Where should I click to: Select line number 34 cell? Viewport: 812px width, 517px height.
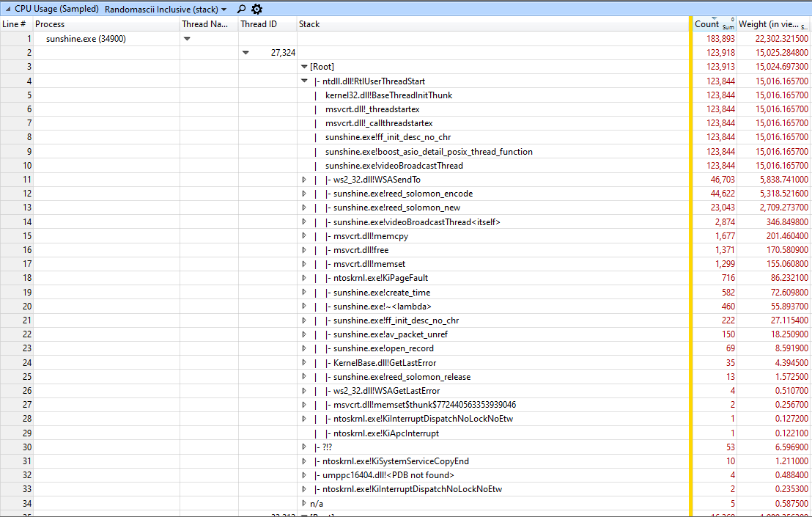tap(17, 503)
